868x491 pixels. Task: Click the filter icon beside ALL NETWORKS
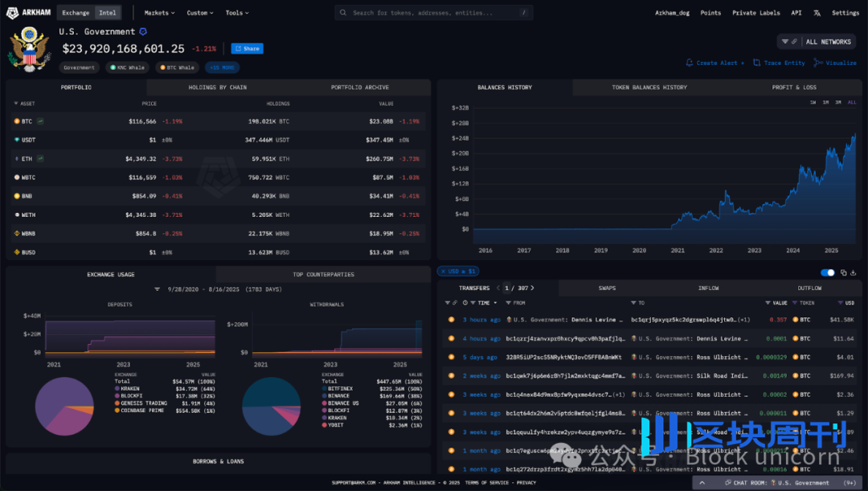[785, 42]
